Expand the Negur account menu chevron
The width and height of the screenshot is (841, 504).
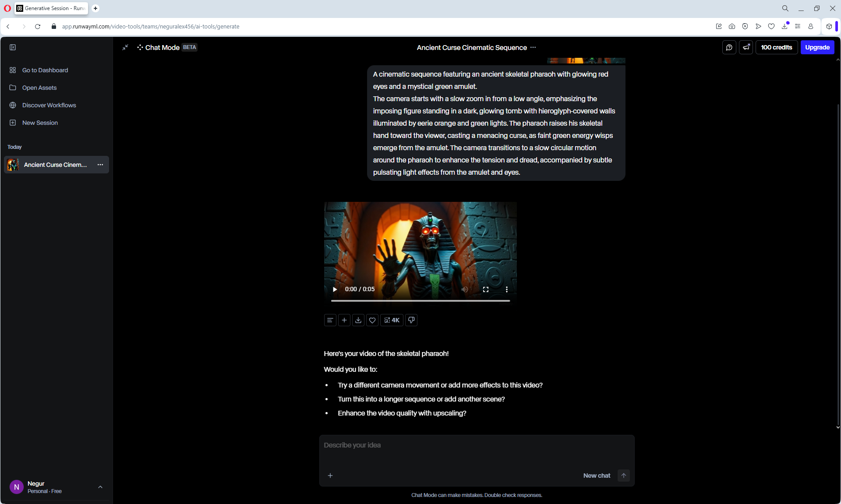tap(100, 487)
